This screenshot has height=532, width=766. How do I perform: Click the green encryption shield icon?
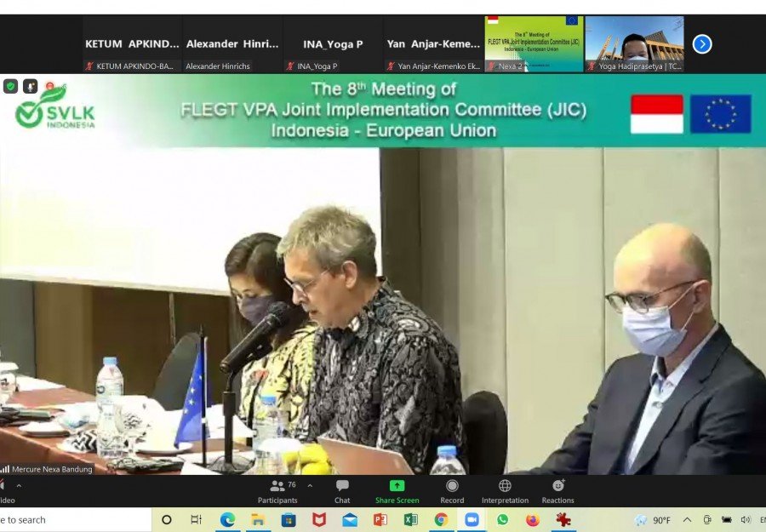pos(10,87)
